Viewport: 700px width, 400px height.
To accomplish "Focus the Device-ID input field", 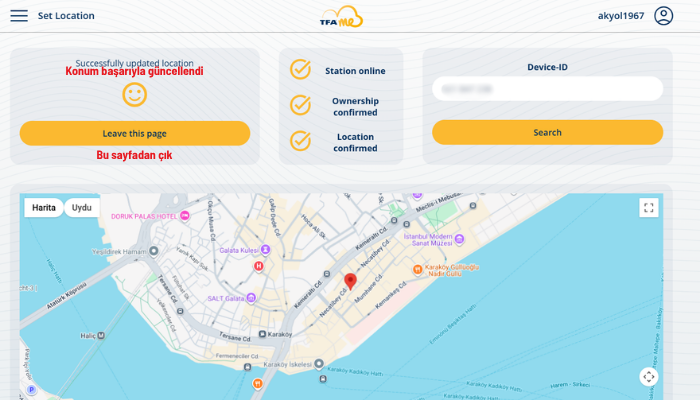I will coord(547,89).
